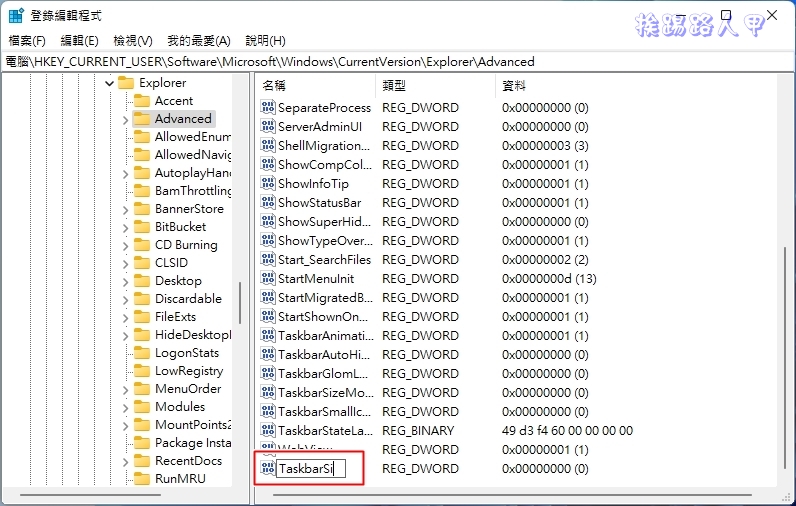Click the TaskbarStateLa binary value icon

click(268, 430)
